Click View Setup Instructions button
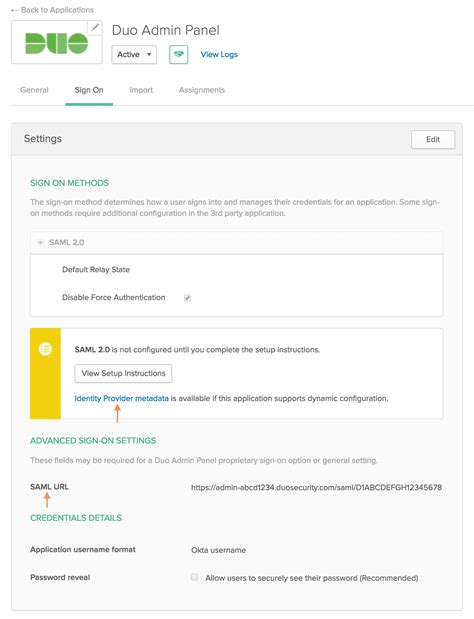This screenshot has width=474, height=619. 123,373
